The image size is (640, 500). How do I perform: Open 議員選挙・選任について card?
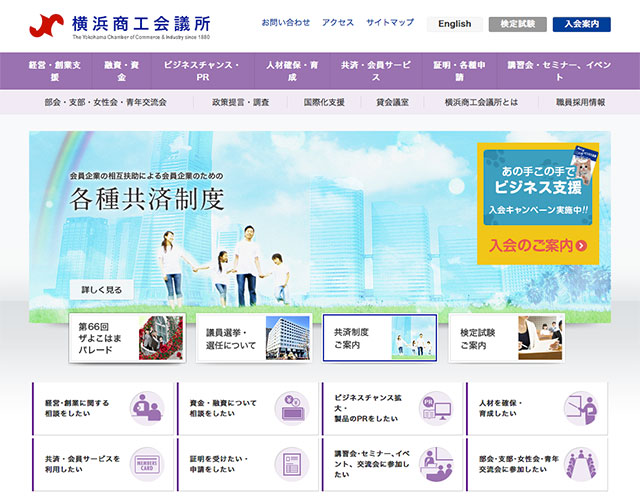click(x=254, y=338)
